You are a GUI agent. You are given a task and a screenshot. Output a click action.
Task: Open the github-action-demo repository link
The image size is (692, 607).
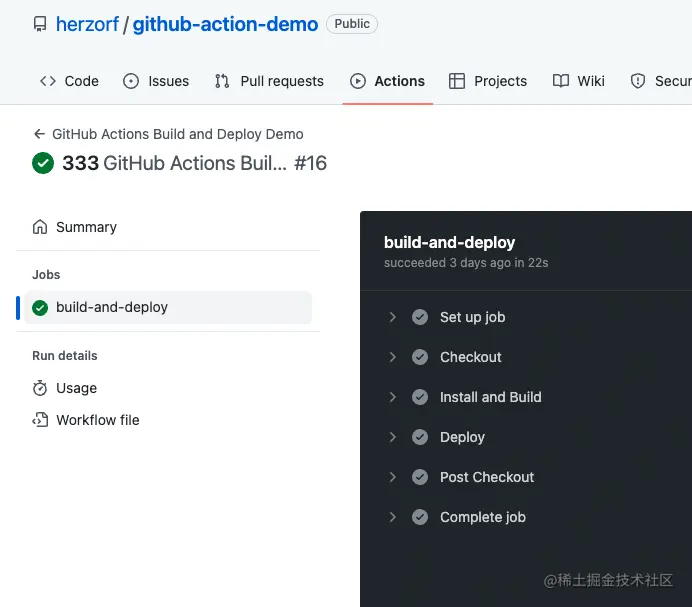pyautogui.click(x=225, y=24)
